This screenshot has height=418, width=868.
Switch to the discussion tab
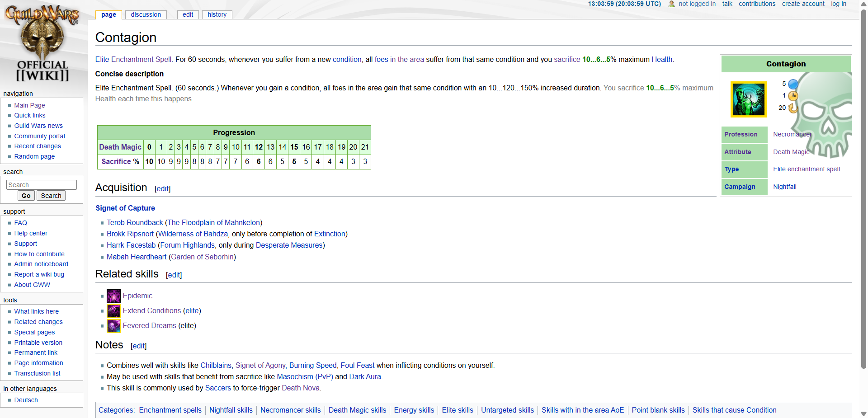point(146,14)
